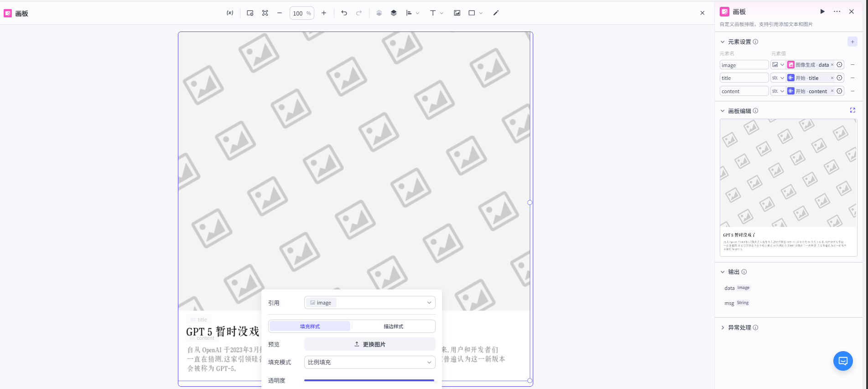Select the pencil drawing tool
The image size is (868, 389).
496,13
